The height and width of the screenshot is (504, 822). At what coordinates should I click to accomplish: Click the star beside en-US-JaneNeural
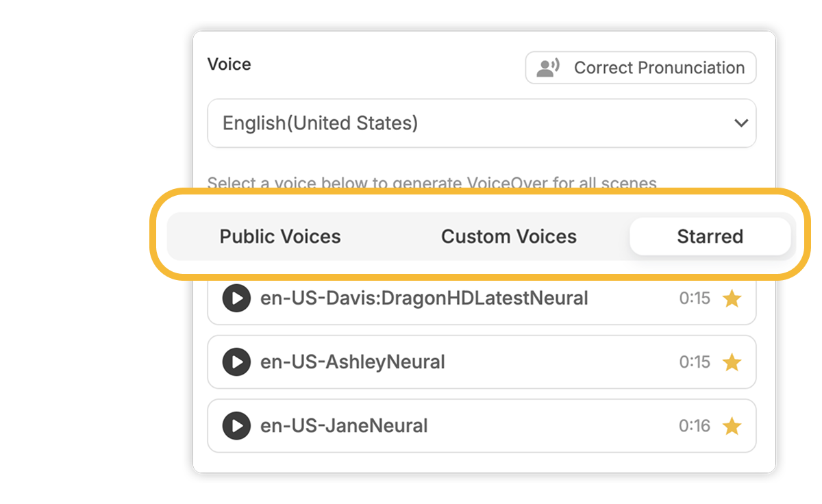coord(732,425)
